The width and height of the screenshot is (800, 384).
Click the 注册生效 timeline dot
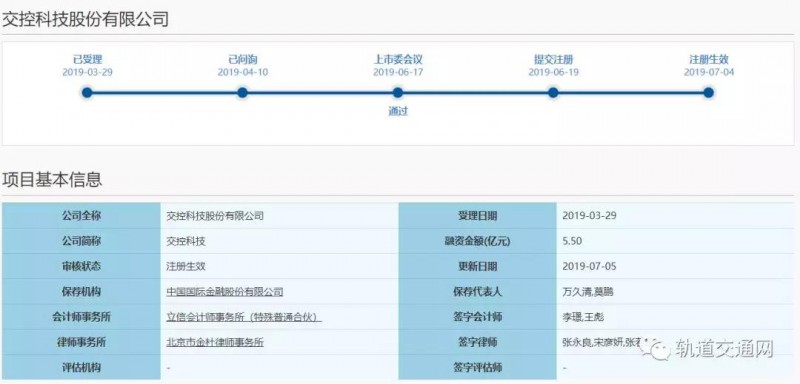708,92
